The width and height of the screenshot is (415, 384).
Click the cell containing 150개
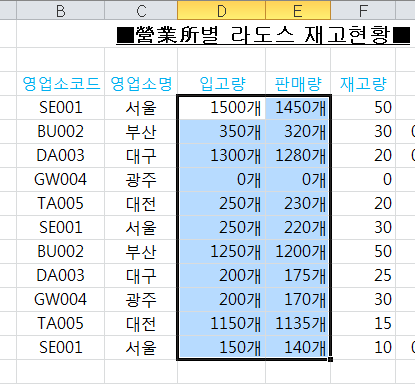(x=221, y=347)
